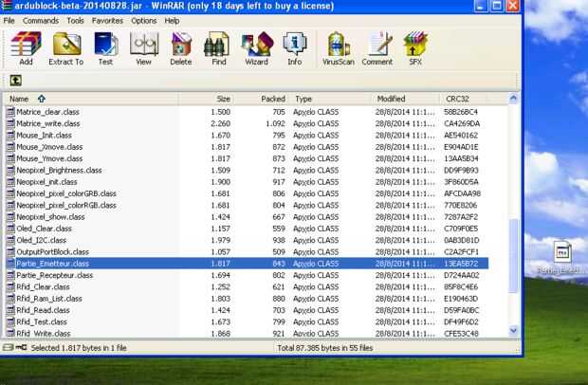Click file icon of Matrice_clear.class
The image size is (588, 385).
coord(10,112)
